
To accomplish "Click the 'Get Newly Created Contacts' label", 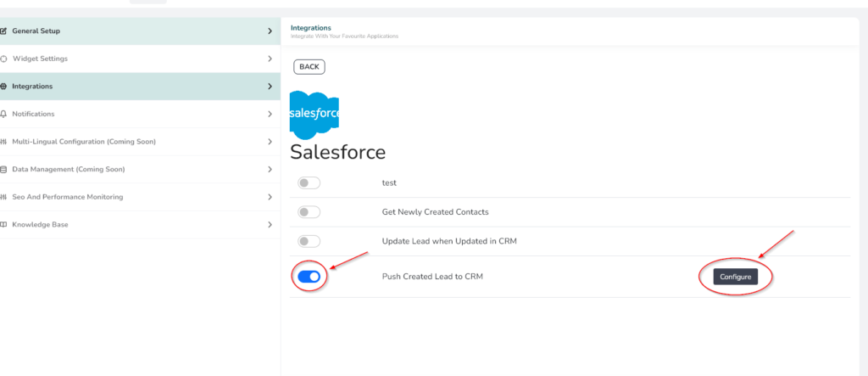I will [x=435, y=212].
